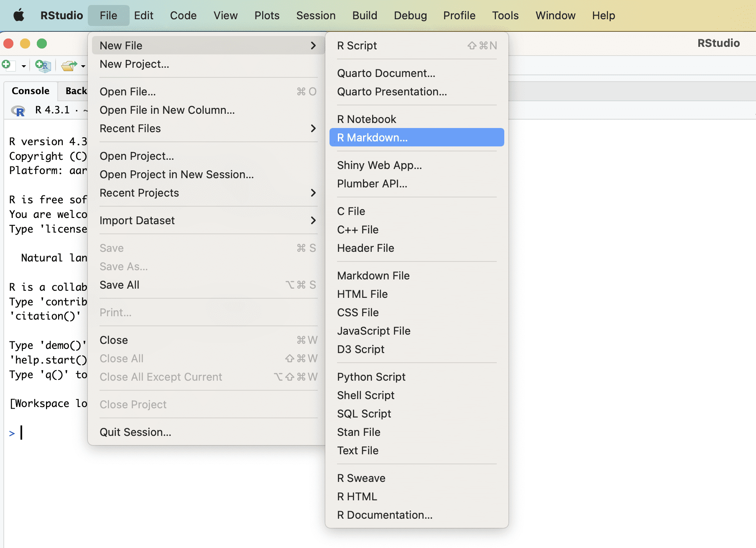
Task: Create a new Quarto Presentation...
Action: [x=417, y=92]
